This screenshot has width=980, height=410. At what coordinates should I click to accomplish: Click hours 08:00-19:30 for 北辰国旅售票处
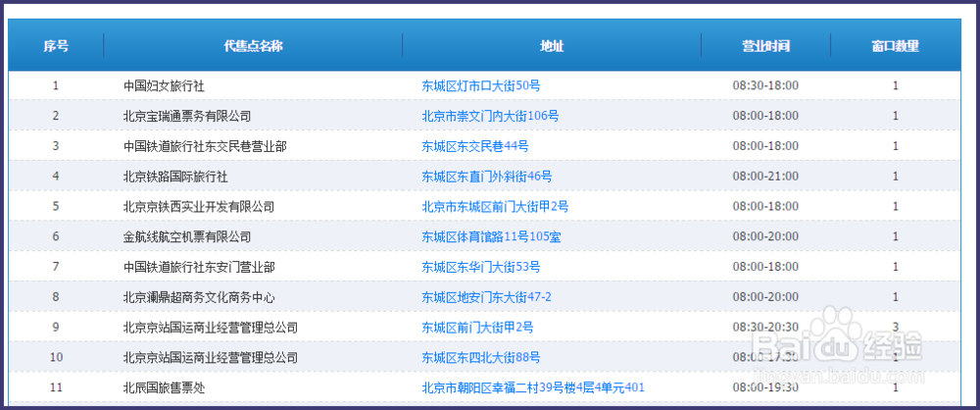point(765,388)
